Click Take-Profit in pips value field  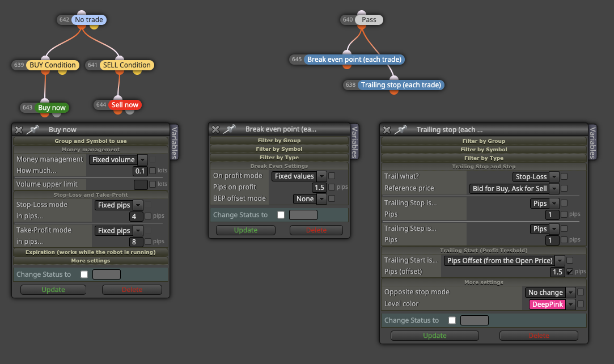136,242
